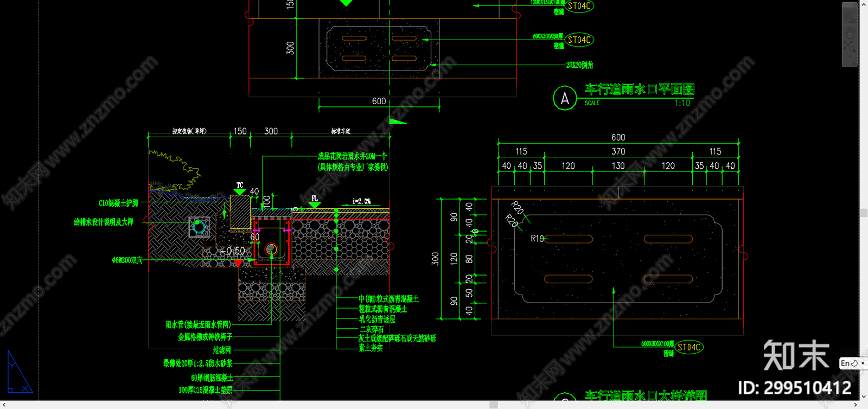The image size is (868, 409).
Task: Select the 乳化沥青透层 layer label
Action: click(377, 319)
